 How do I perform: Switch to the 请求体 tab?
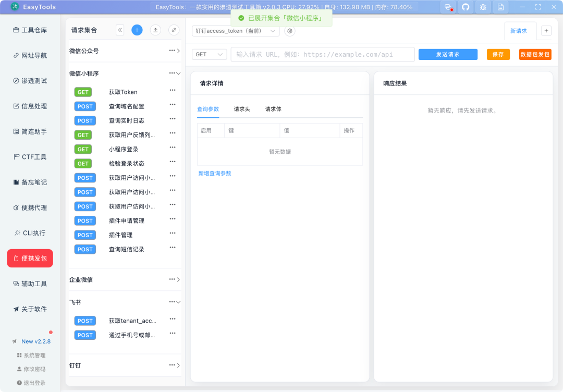(x=273, y=109)
